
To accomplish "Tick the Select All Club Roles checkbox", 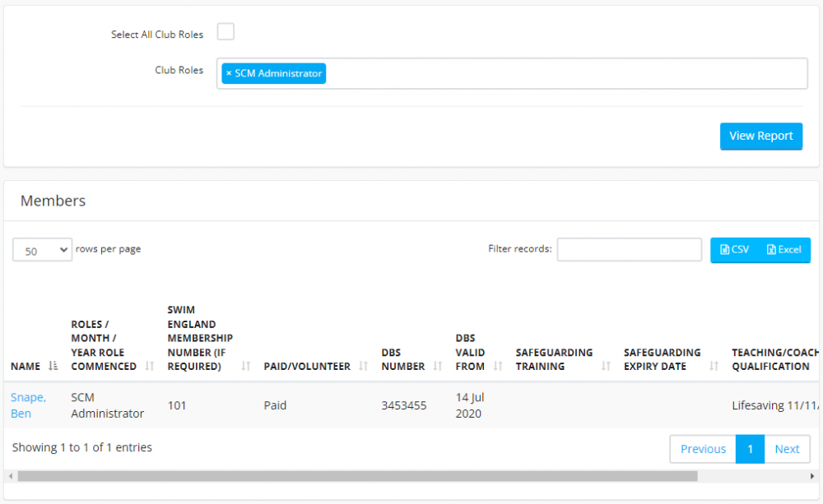I will pyautogui.click(x=226, y=32).
